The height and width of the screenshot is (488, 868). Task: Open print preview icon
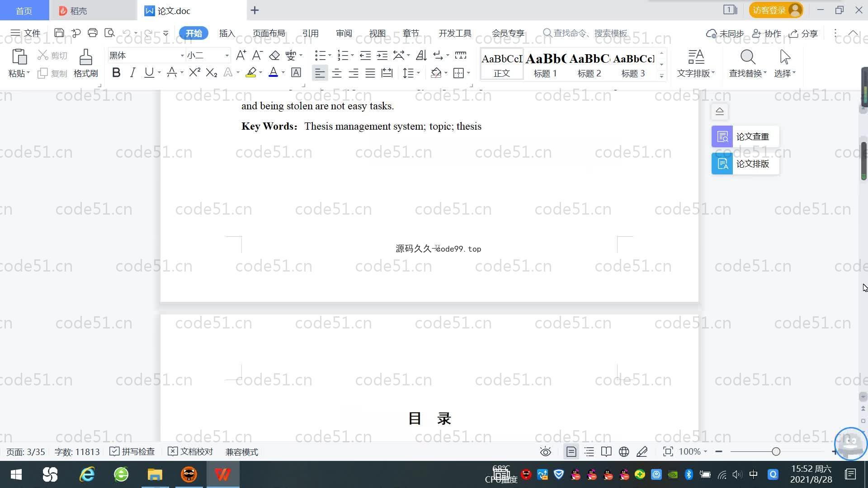pyautogui.click(x=109, y=33)
